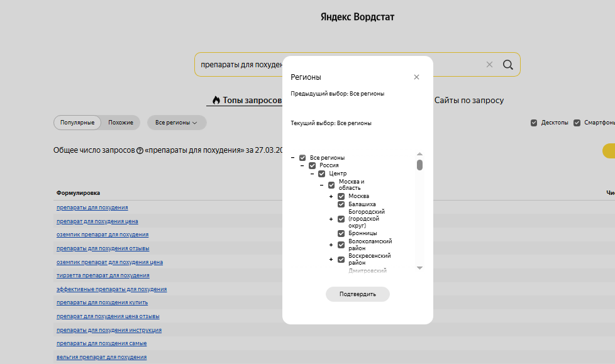615x364 pixels.
Task: Click the scrollbar down arrow in region list
Action: click(x=419, y=268)
